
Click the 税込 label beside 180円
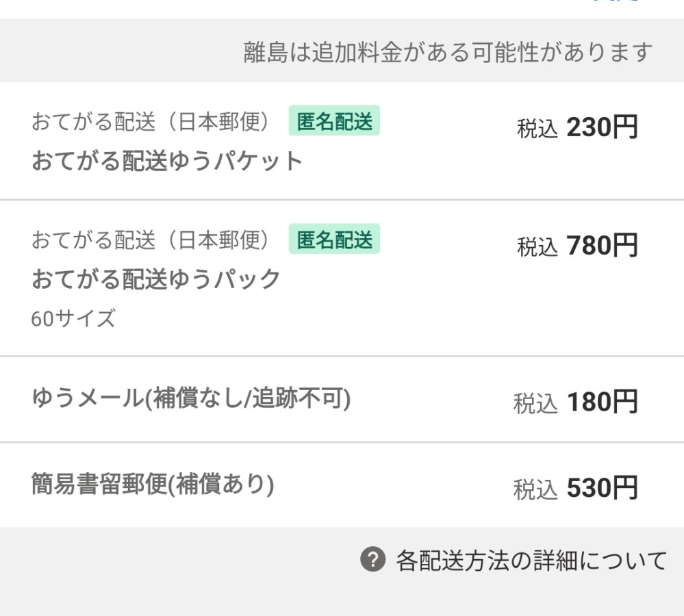coord(535,404)
